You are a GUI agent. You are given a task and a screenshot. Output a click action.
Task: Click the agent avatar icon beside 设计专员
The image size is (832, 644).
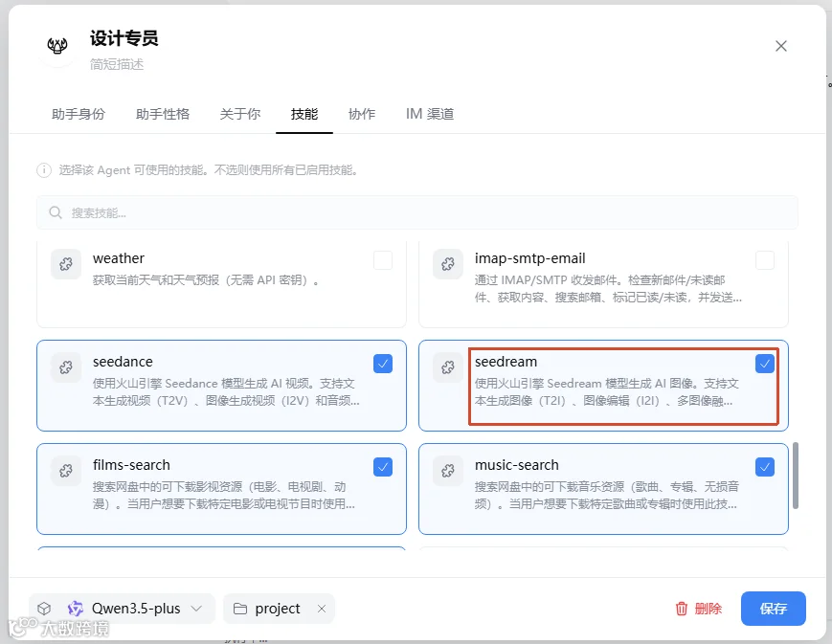(x=57, y=46)
